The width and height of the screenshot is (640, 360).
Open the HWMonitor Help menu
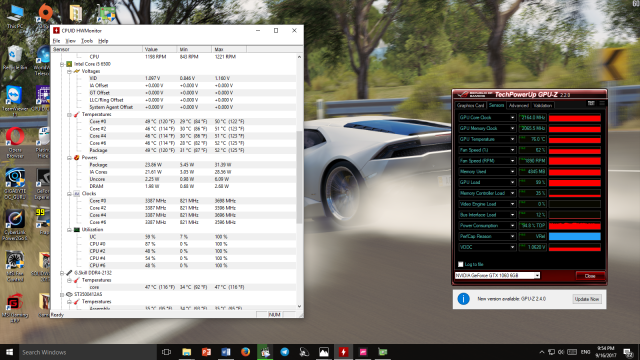click(x=103, y=41)
